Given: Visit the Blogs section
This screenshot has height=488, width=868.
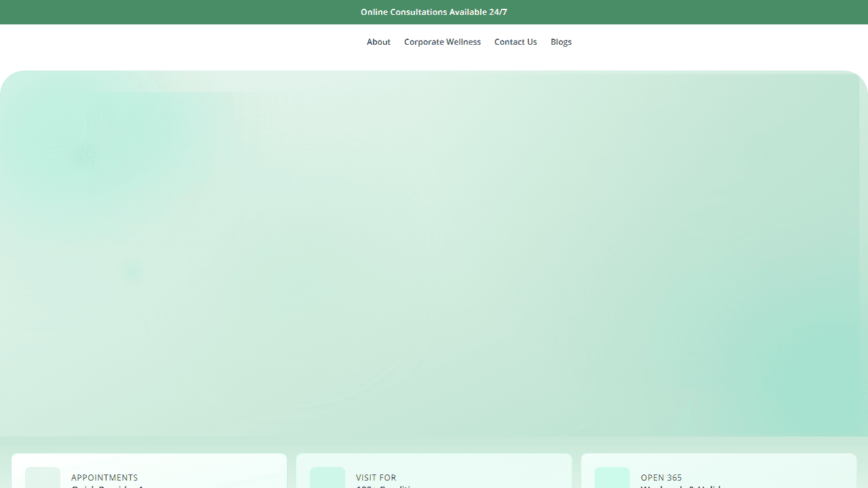Looking at the screenshot, I should coord(561,42).
